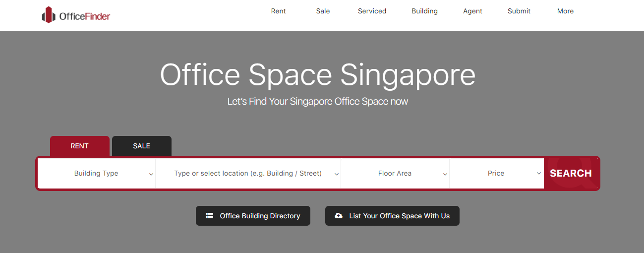Image resolution: width=644 pixels, height=253 pixels.
Task: Open the Submit navigation item
Action: (x=519, y=11)
